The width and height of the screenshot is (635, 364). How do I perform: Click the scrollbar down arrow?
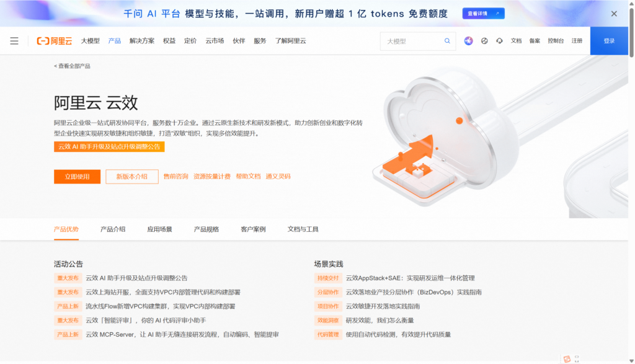tap(631, 361)
